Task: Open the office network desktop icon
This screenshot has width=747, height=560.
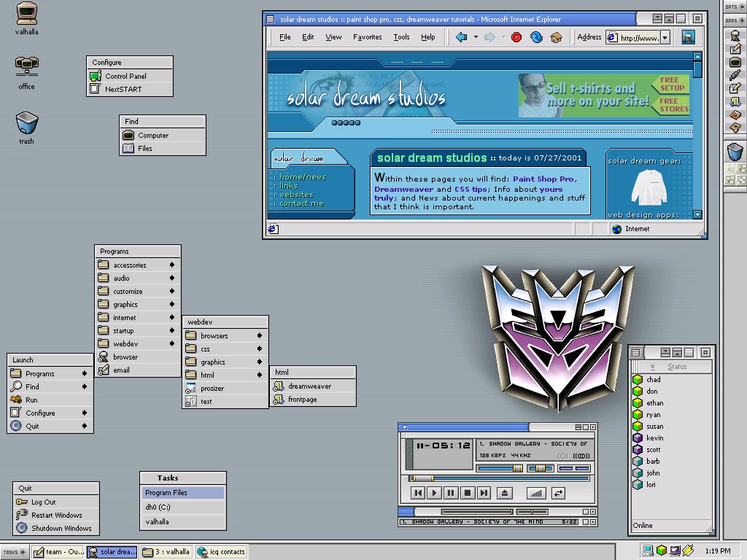Action: [x=27, y=72]
